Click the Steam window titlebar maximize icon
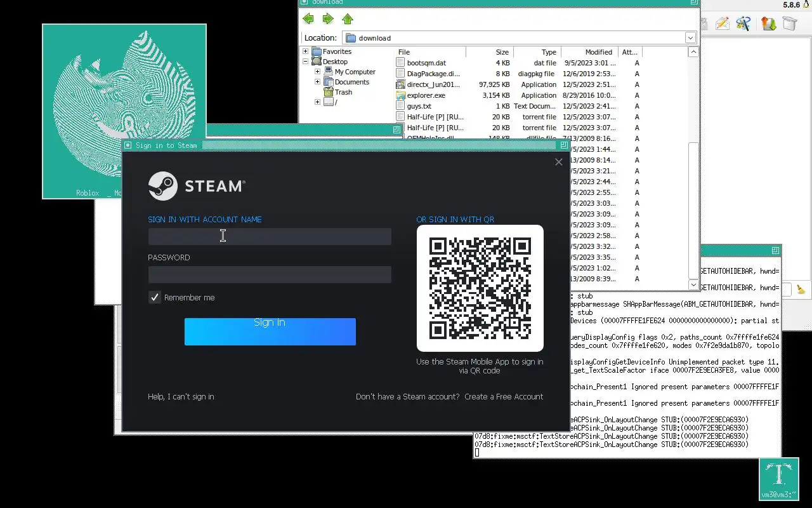 564,145
